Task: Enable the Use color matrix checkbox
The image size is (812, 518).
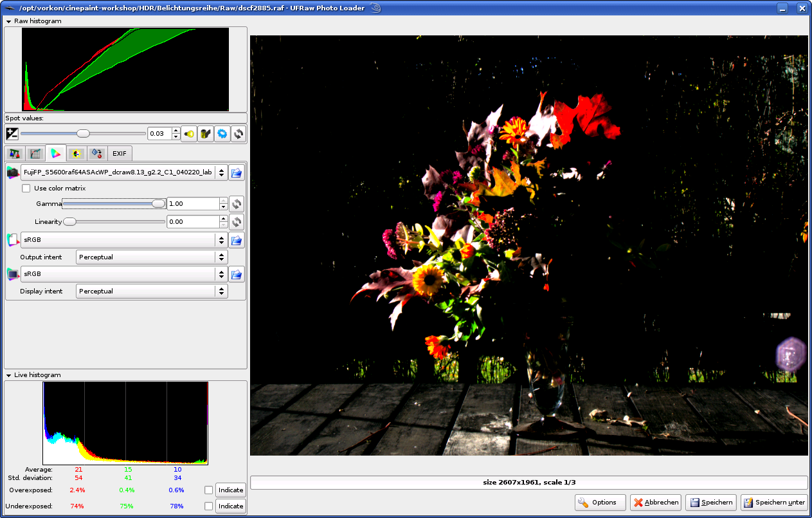Action: point(26,189)
